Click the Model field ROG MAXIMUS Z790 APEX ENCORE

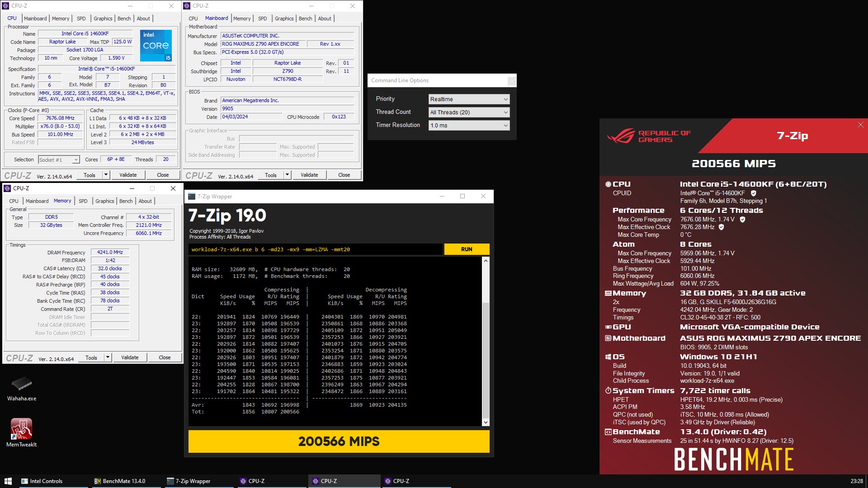262,44
